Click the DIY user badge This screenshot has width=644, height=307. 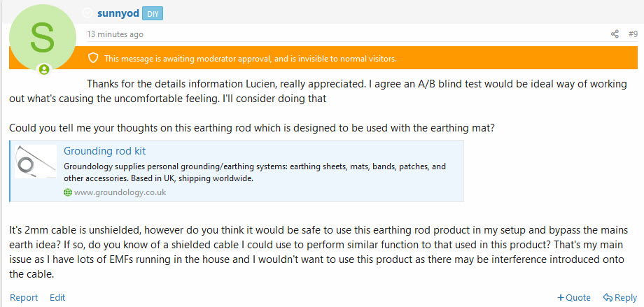[153, 13]
